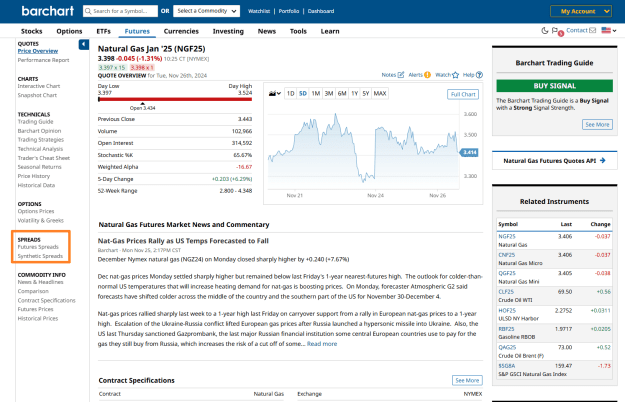Open Seasonal Returns in sidebar
Screen dimensions: 625x402
tap(39, 167)
